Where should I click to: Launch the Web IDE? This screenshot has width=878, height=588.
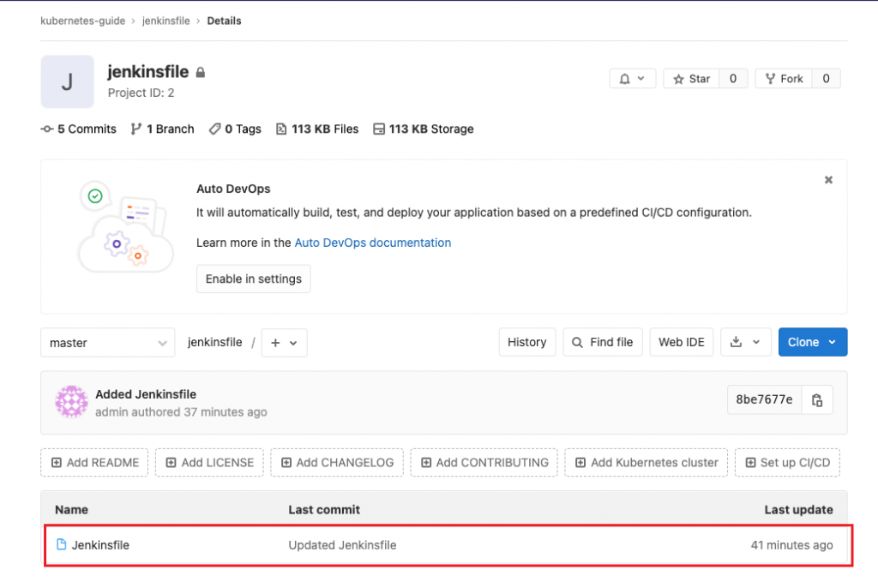click(682, 342)
